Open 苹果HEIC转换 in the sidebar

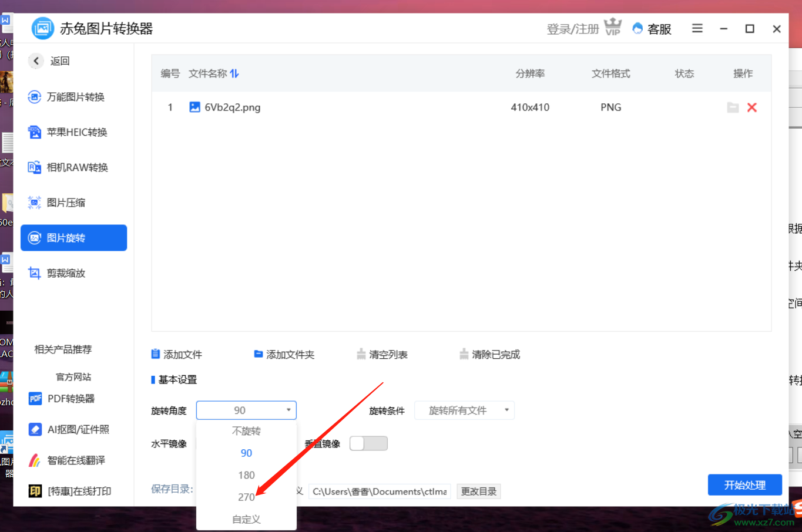point(68,132)
